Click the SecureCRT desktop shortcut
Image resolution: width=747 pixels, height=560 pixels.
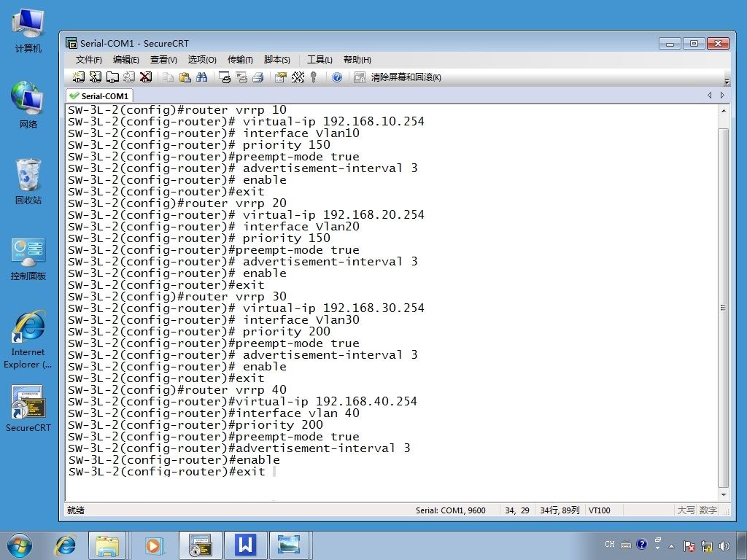[x=28, y=408]
